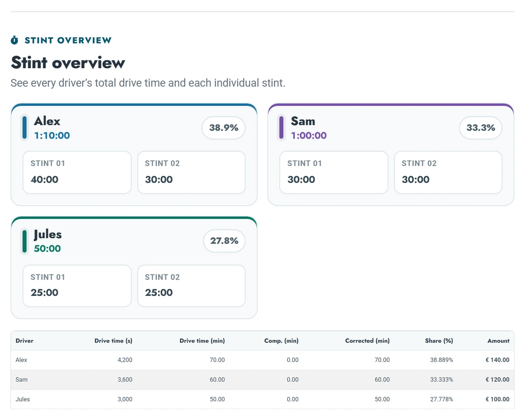Click the 4,200 seconds cell
The width and height of the screenshot is (525, 420).
pos(125,360)
